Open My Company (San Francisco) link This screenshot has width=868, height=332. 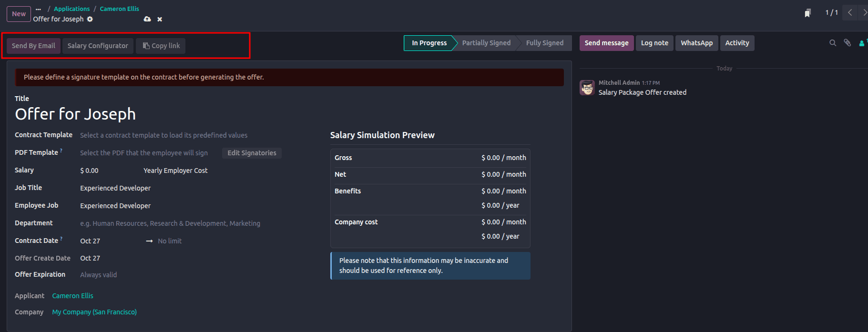click(x=94, y=312)
